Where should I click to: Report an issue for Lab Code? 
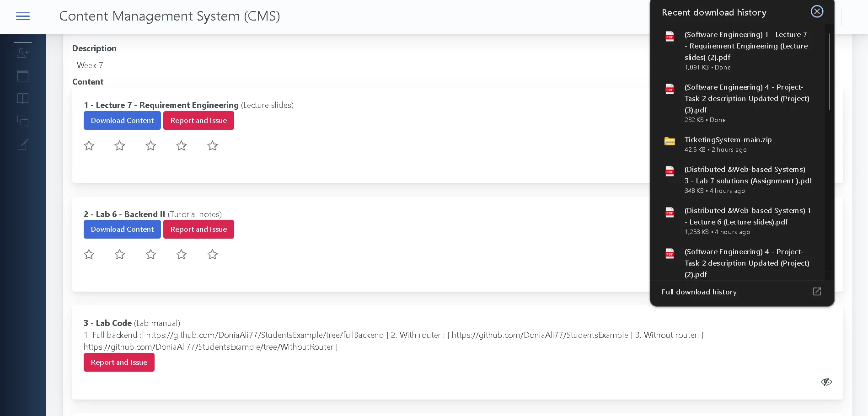[119, 363]
